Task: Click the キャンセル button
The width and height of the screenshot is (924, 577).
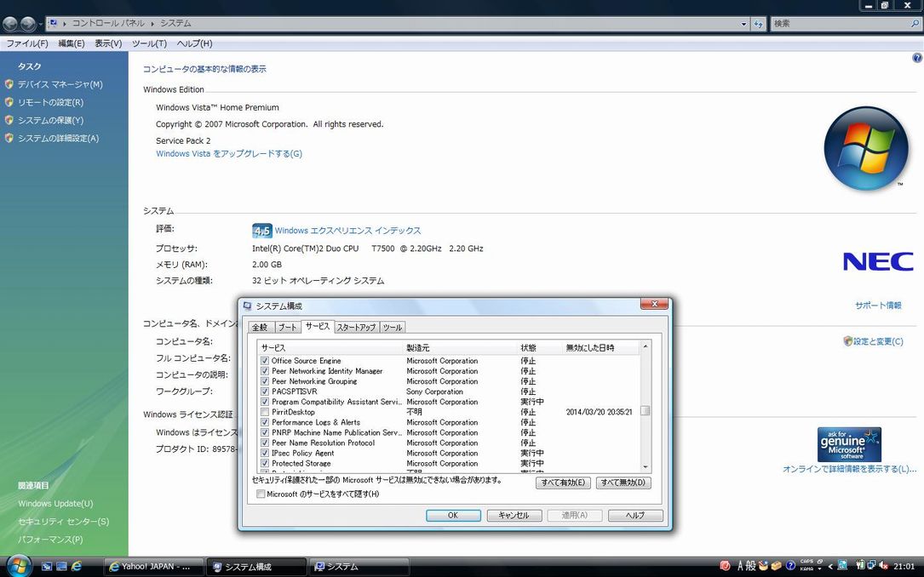Action: [514, 515]
